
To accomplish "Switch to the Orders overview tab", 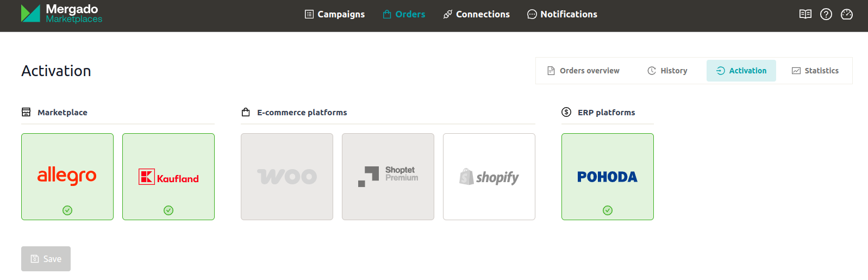I will pyautogui.click(x=583, y=71).
